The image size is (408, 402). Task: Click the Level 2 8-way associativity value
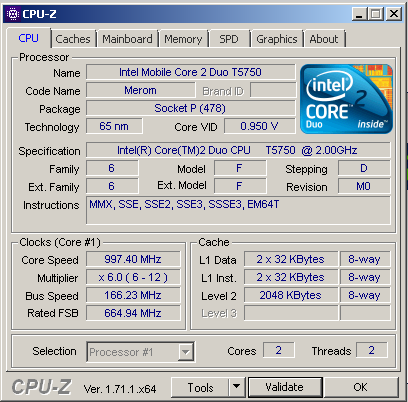pos(365,295)
